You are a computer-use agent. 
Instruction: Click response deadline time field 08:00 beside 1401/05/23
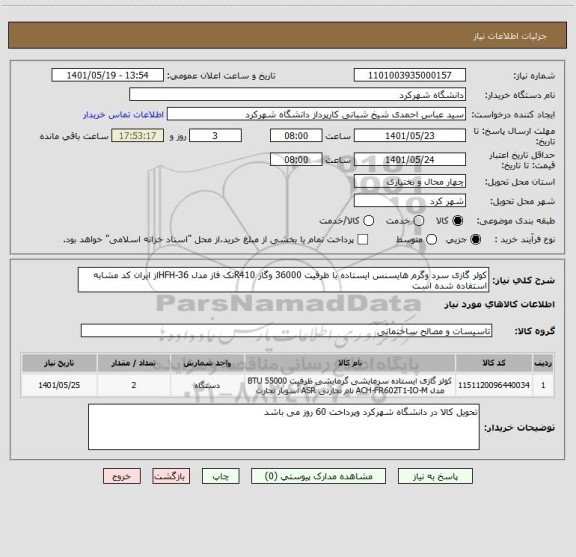pyautogui.click(x=296, y=136)
